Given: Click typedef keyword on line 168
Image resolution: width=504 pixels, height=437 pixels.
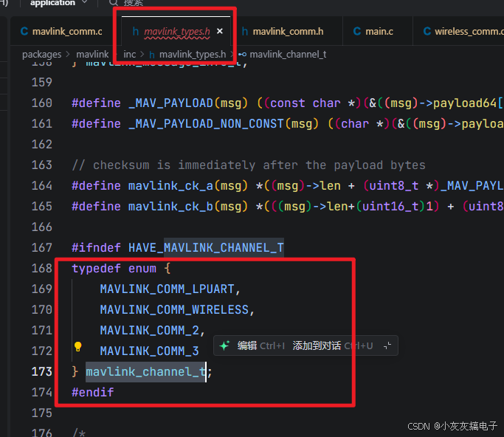Looking at the screenshot, I should point(96,269).
